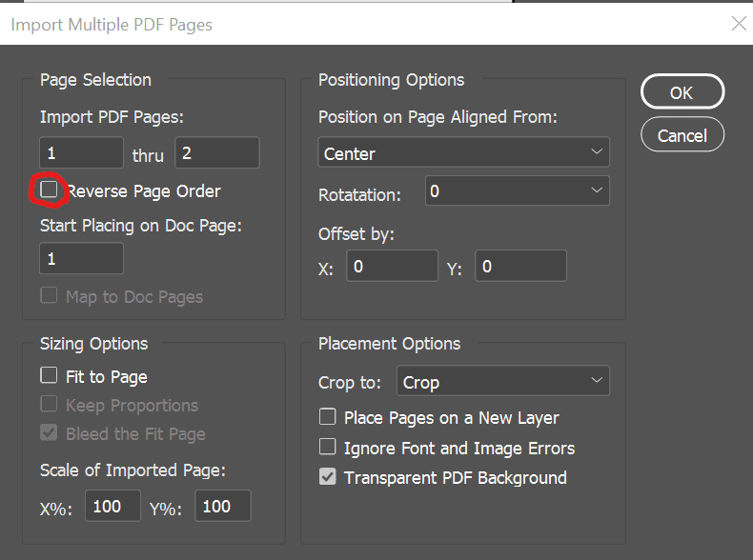Open the Crop to dropdown

click(501, 382)
